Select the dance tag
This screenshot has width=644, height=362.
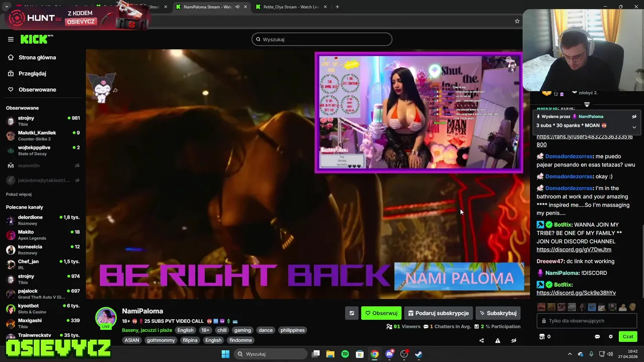pyautogui.click(x=266, y=330)
